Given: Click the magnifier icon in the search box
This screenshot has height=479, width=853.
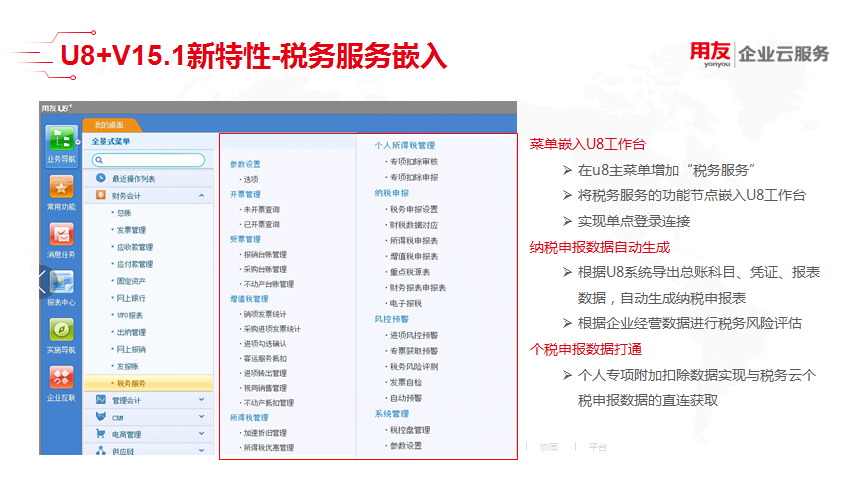Looking at the screenshot, I should 98,160.
